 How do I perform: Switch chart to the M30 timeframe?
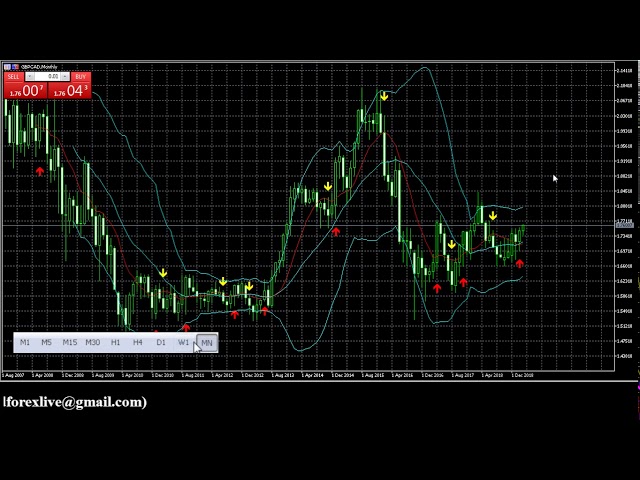(92, 343)
